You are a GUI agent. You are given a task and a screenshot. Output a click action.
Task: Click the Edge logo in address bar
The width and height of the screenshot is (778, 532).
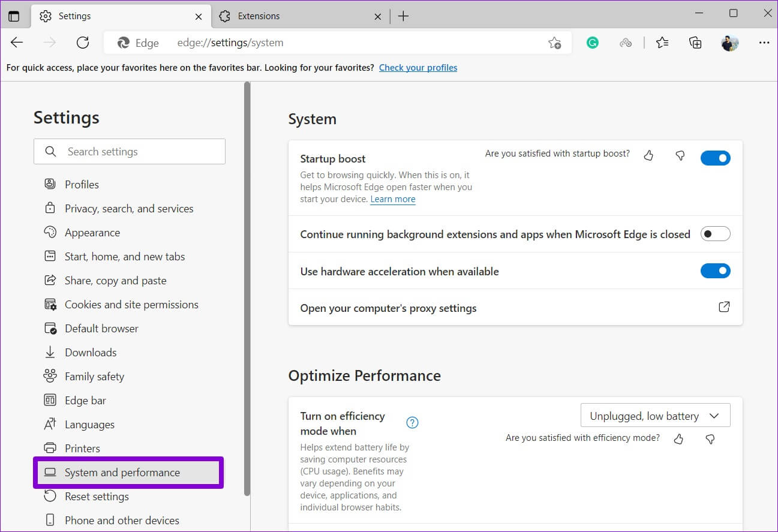pos(124,43)
